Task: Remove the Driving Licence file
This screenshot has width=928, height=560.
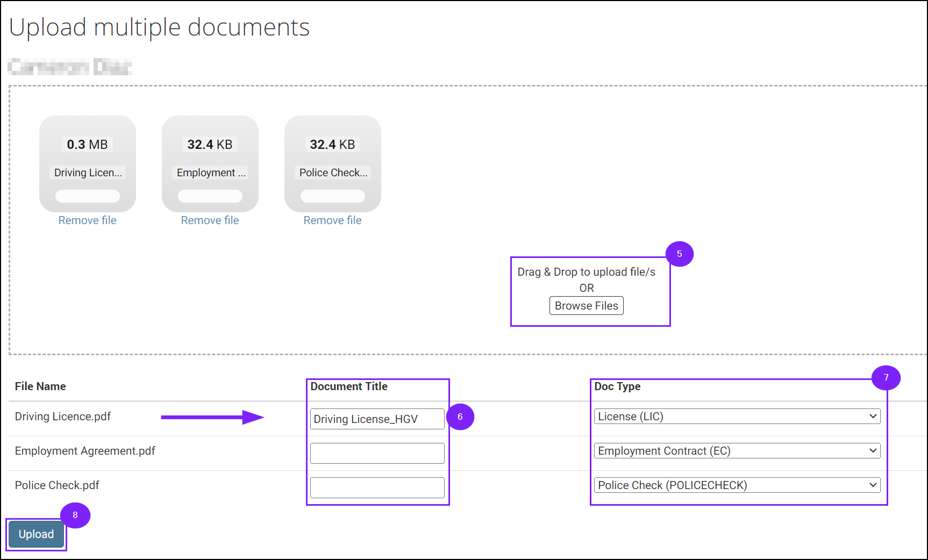Action: [x=87, y=220]
